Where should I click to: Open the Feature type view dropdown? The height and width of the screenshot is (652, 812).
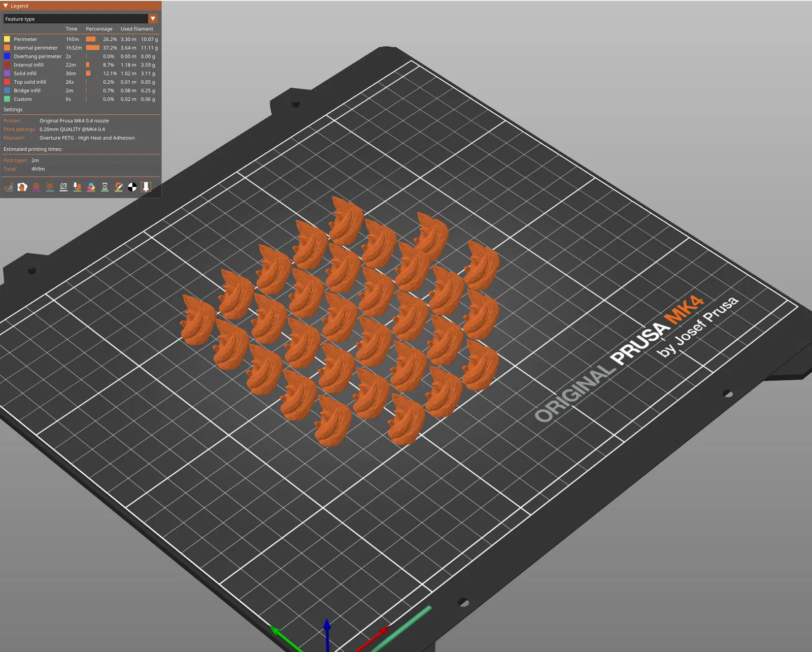pyautogui.click(x=81, y=19)
